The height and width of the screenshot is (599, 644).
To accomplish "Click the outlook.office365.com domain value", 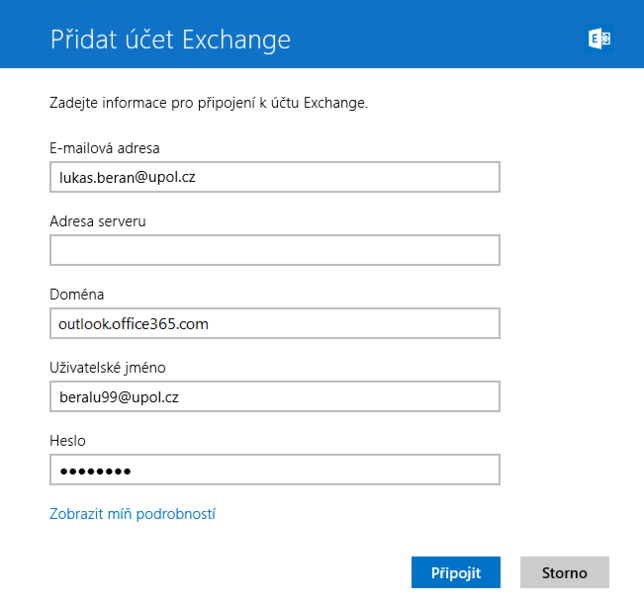I will coord(133,323).
